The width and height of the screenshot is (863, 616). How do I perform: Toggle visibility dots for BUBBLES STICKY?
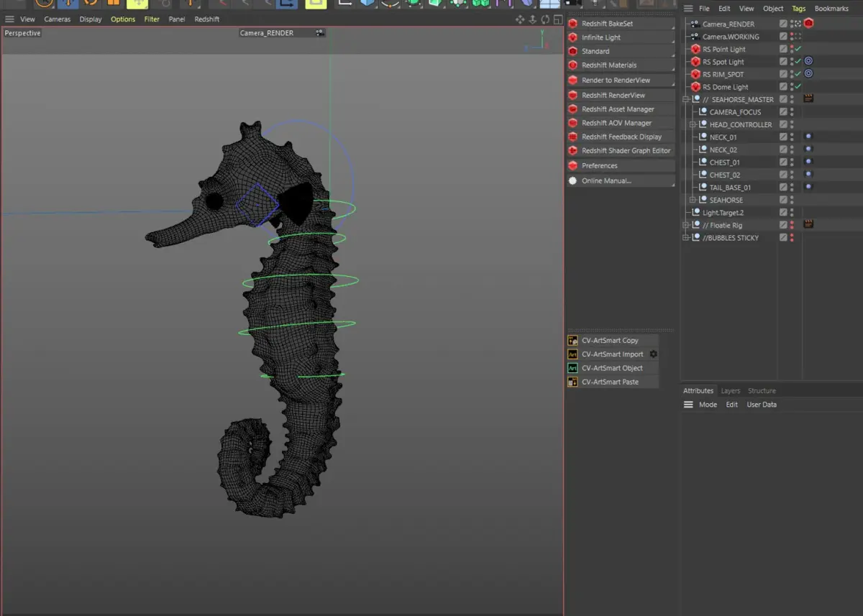tap(792, 238)
